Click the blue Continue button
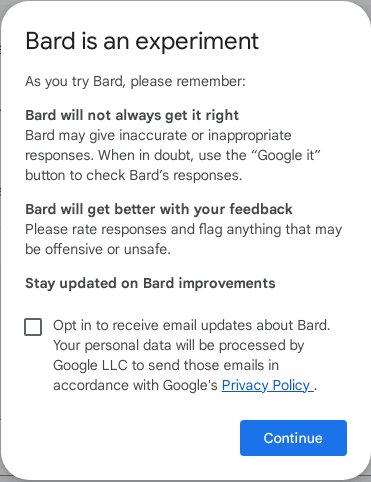This screenshot has height=482, width=371. (293, 438)
